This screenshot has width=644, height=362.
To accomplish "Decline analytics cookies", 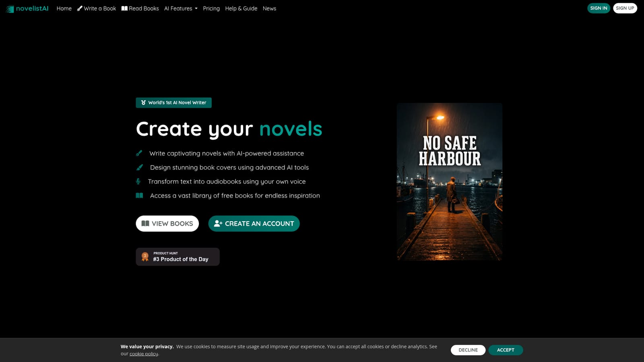I will pyautogui.click(x=468, y=350).
